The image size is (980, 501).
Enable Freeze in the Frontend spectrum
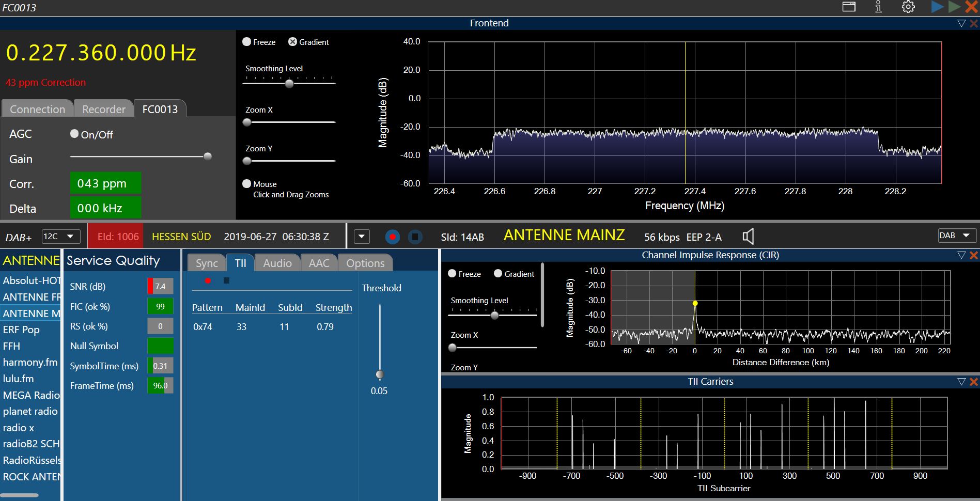click(247, 42)
